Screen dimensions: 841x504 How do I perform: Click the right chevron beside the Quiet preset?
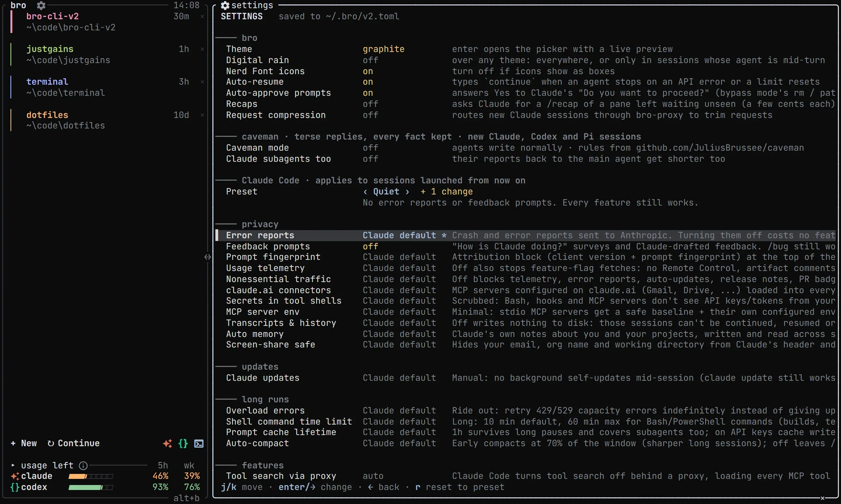click(407, 192)
